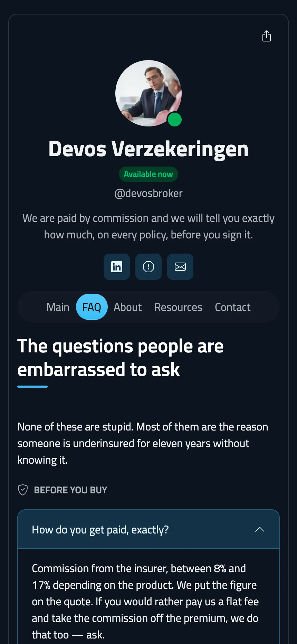
Task: Click the octagon exclamation alert icon
Action: pyautogui.click(x=148, y=267)
